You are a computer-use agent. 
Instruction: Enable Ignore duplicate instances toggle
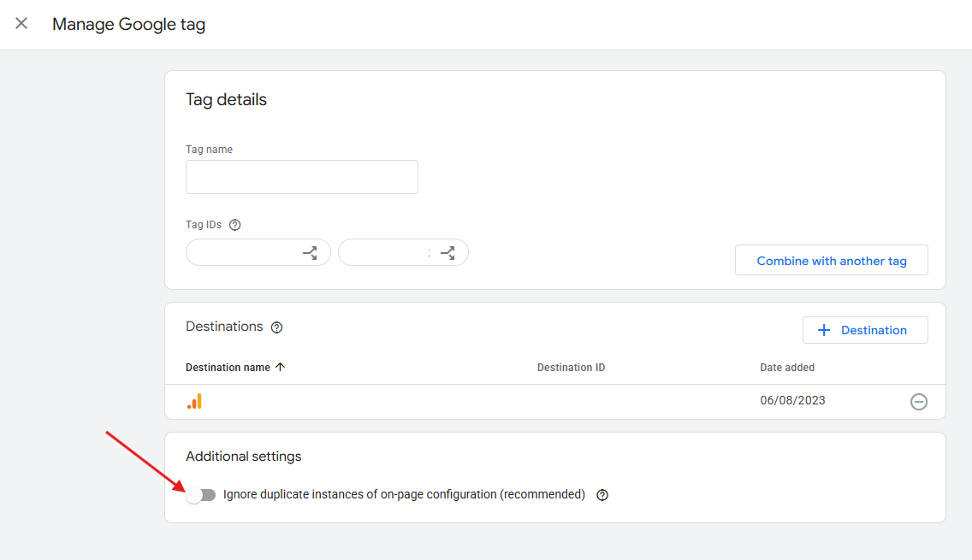(201, 495)
